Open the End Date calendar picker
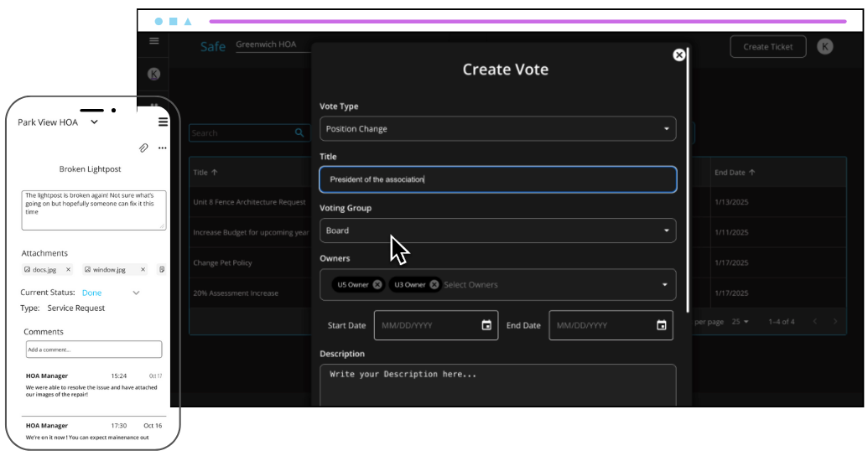 pyautogui.click(x=661, y=325)
